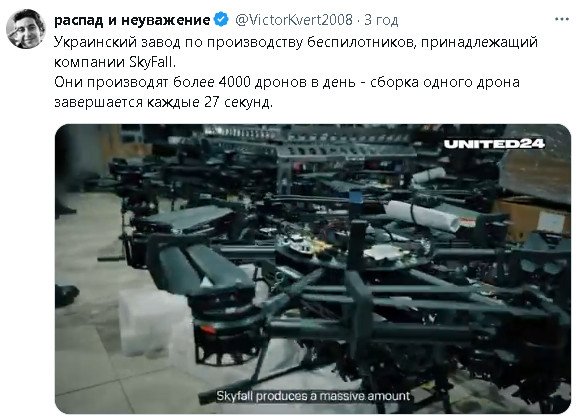Click the cardboard box at video's right side
The height and width of the screenshot is (420, 580).
(x=533, y=219)
